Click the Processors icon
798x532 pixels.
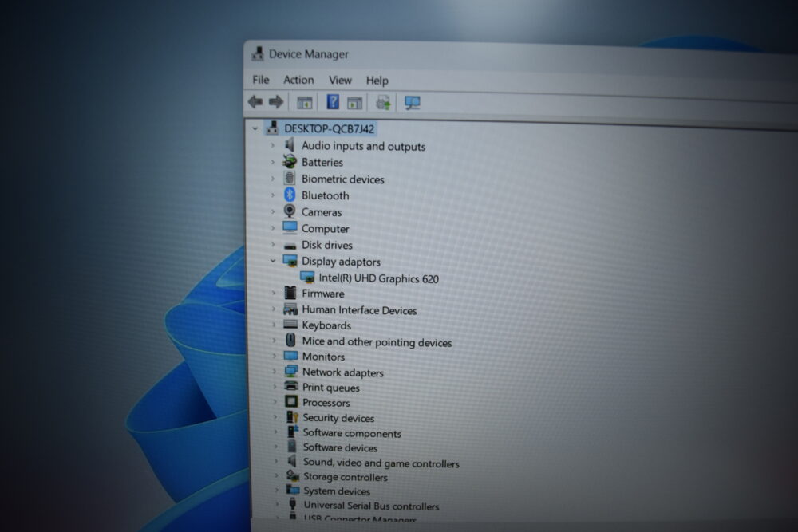coord(291,401)
